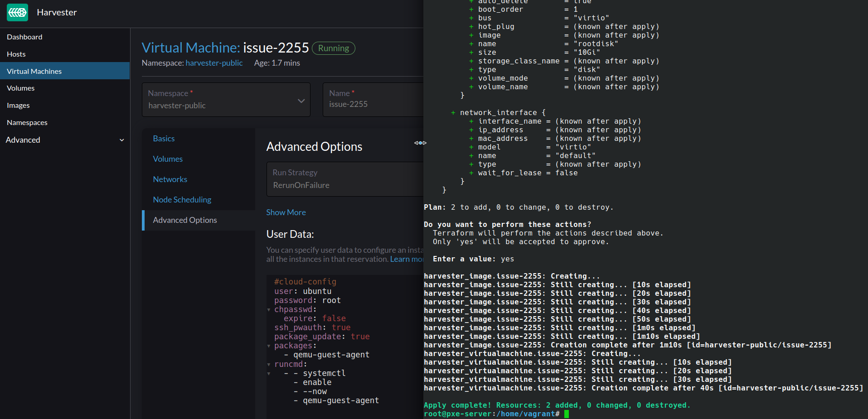Click the Advanced Options heading
Screen dimensions: 868x419
point(314,147)
